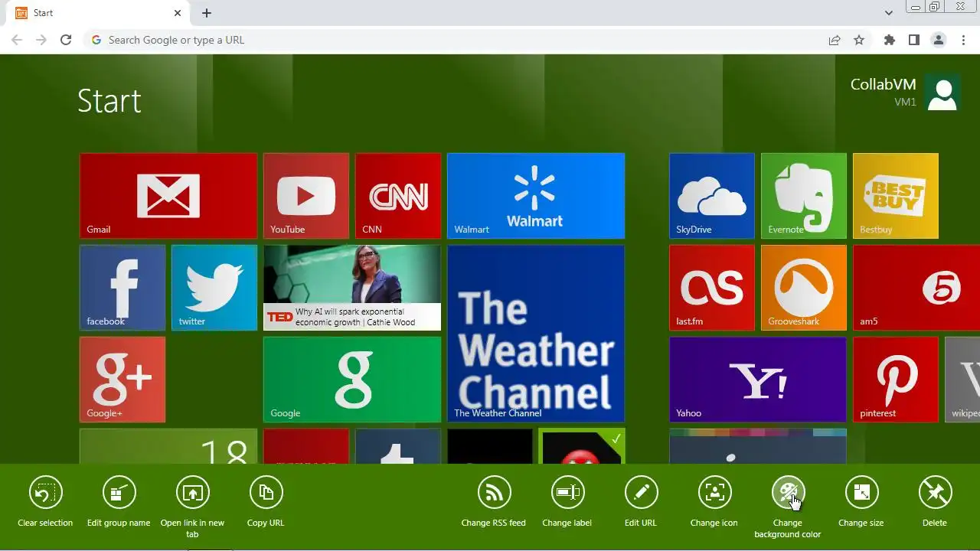This screenshot has width=980, height=551.
Task: Open the SkyDrive tile
Action: click(712, 196)
